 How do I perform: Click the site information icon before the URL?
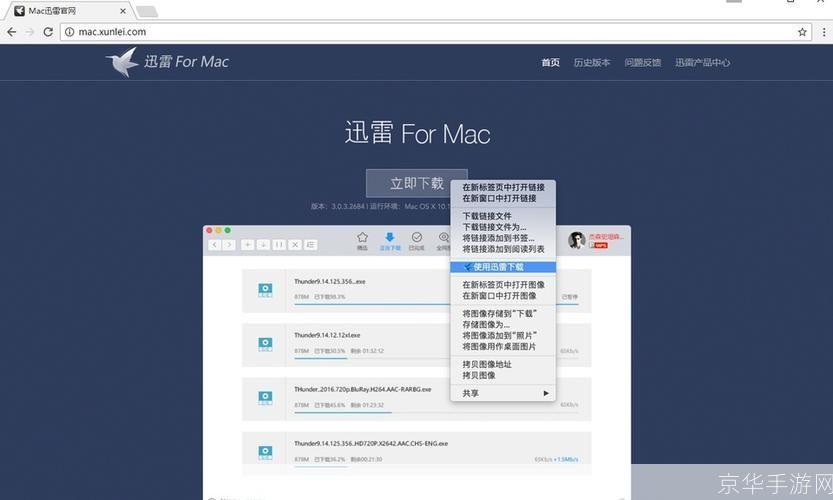70,32
